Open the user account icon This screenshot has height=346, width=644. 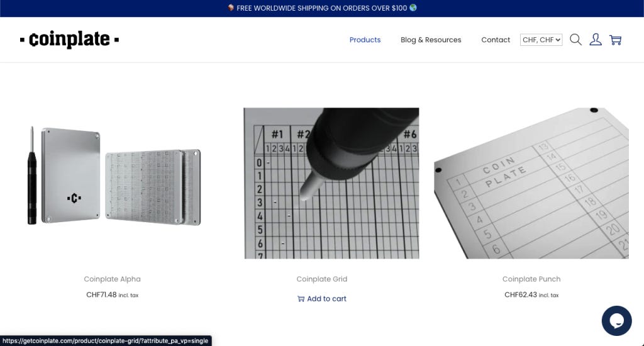596,40
